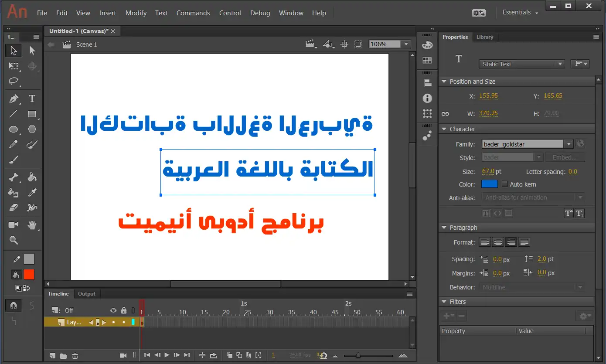Lock all layers using the padlock icon
This screenshot has height=364, width=606.
124,310
